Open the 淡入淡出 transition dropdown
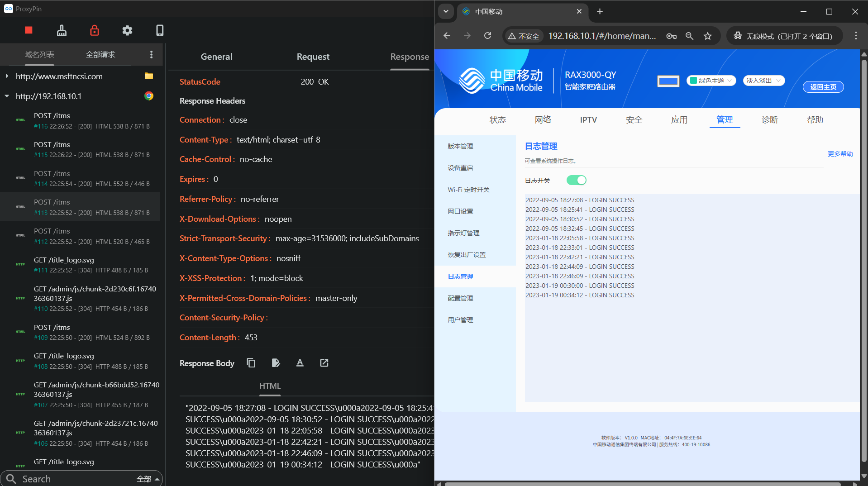Viewport: 868px width, 486px height. (763, 81)
